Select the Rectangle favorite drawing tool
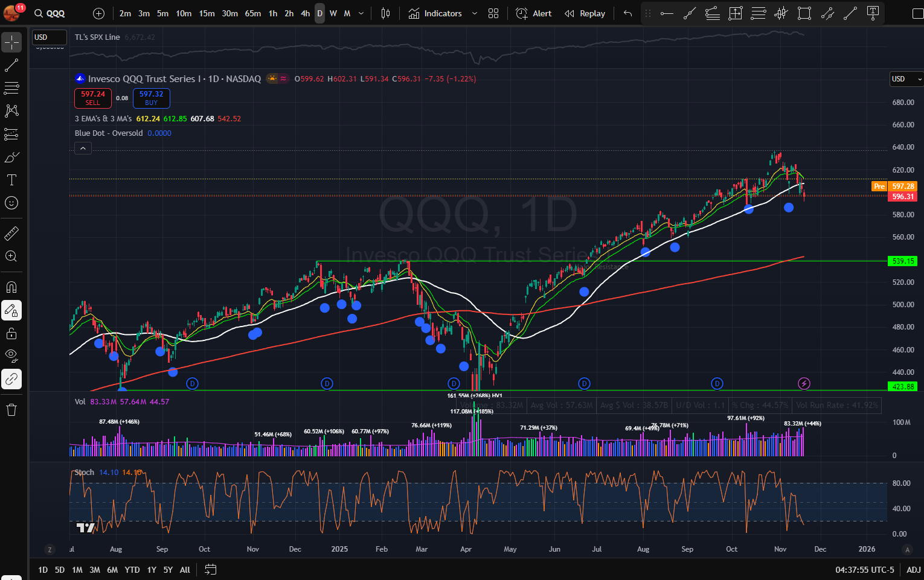 pos(804,13)
